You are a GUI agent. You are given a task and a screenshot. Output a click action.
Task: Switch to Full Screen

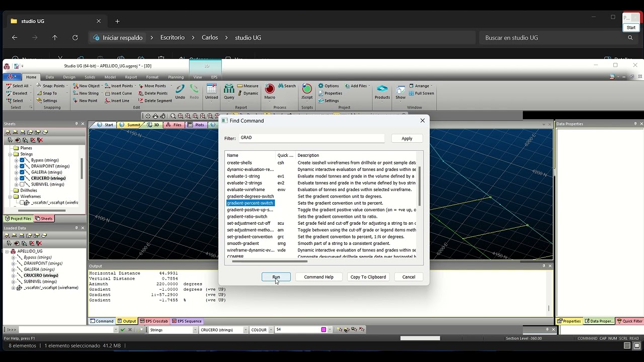(422, 93)
